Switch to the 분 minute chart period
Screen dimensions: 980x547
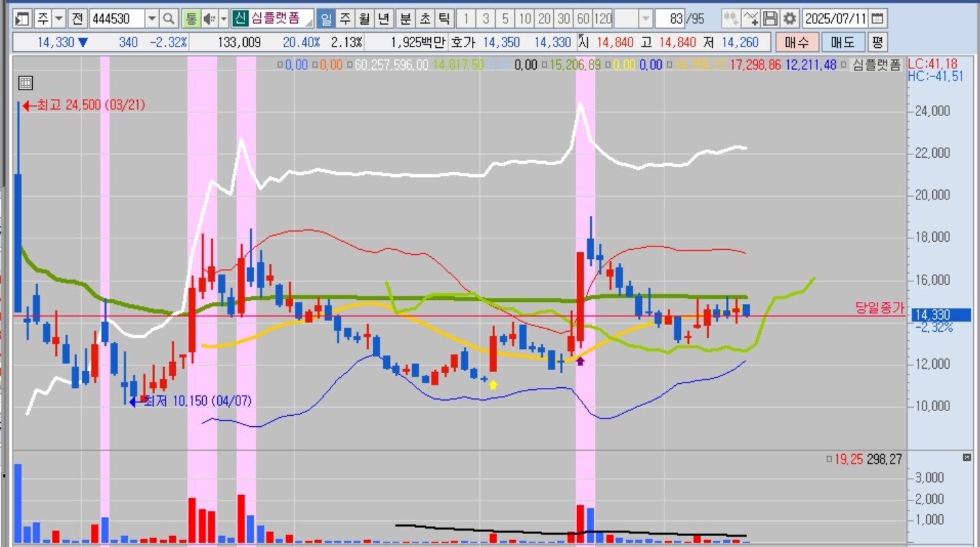coord(405,18)
